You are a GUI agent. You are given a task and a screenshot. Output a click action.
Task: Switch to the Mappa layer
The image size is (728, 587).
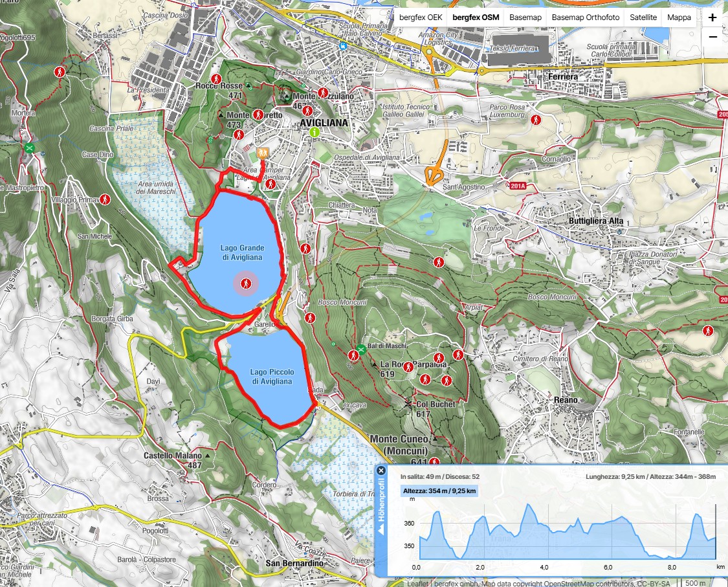pyautogui.click(x=679, y=17)
